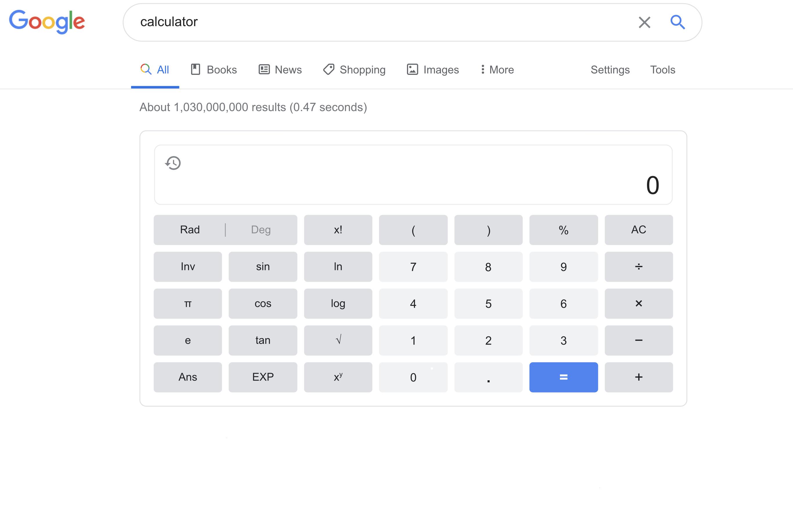
Task: Switch calculator to Deg mode
Action: point(261,230)
